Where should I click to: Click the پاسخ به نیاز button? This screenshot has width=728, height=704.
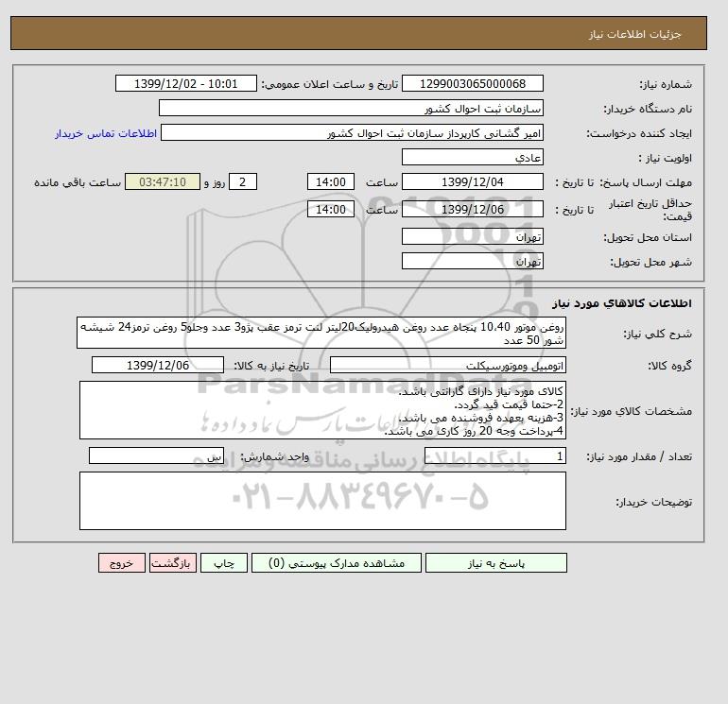tap(495, 563)
